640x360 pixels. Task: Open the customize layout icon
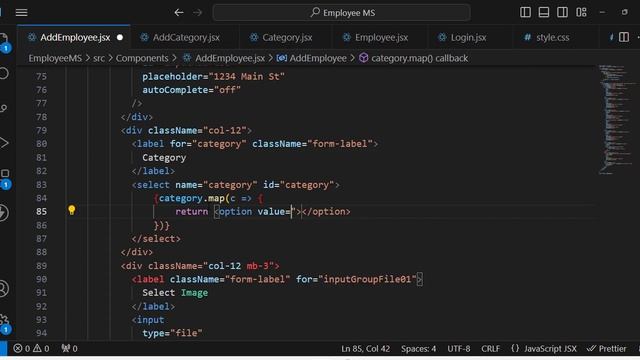pos(581,12)
